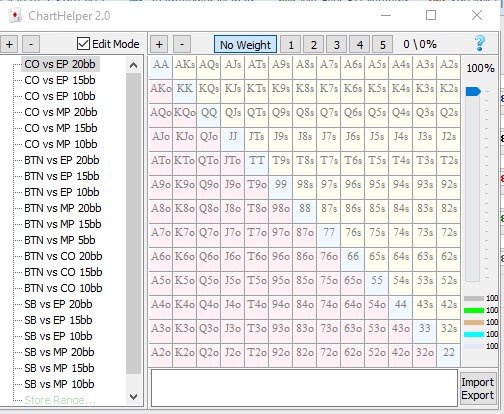The height and width of the screenshot is (414, 504).
Task: Select the 22 hand cell
Action: [449, 355]
